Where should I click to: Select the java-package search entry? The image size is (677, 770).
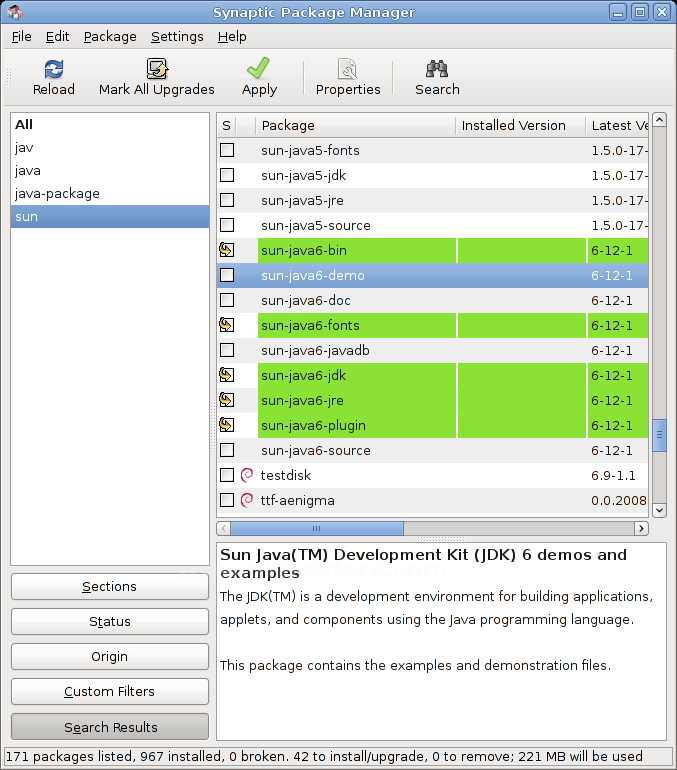(x=57, y=193)
